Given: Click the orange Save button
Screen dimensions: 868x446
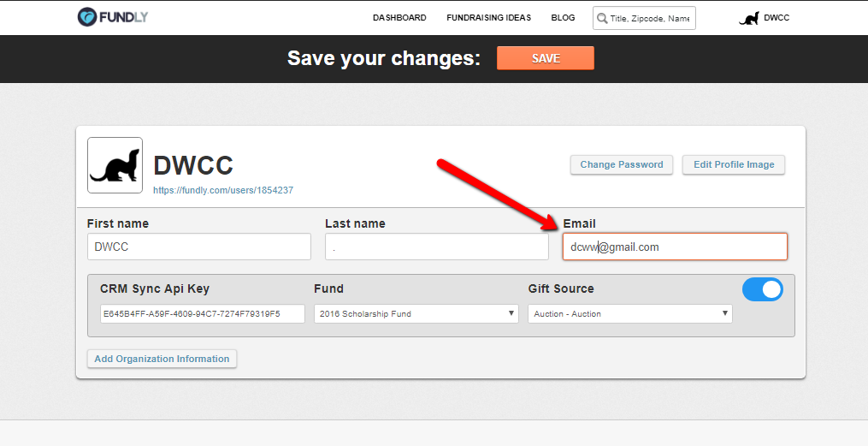Looking at the screenshot, I should [546, 58].
